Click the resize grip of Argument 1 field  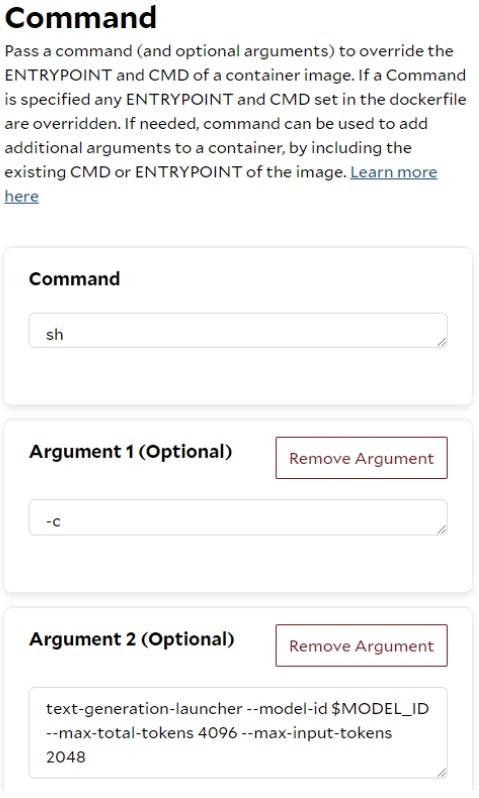pyautogui.click(x=441, y=530)
